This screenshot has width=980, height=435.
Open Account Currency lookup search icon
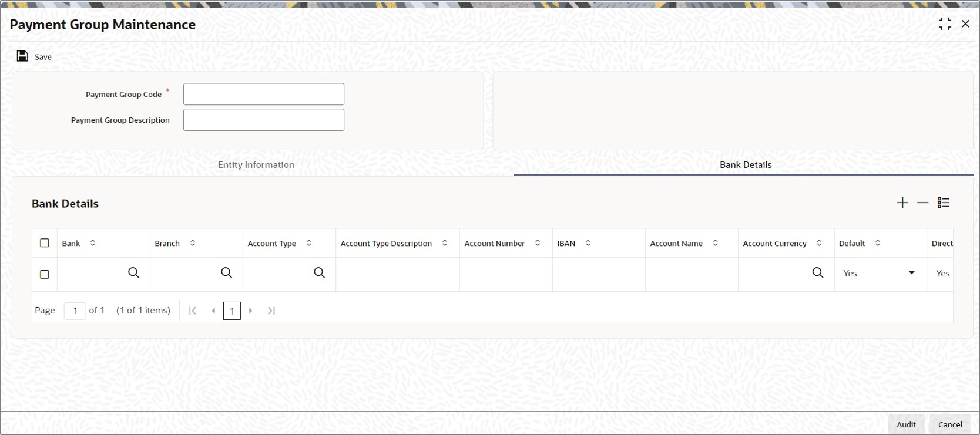pyautogui.click(x=818, y=273)
